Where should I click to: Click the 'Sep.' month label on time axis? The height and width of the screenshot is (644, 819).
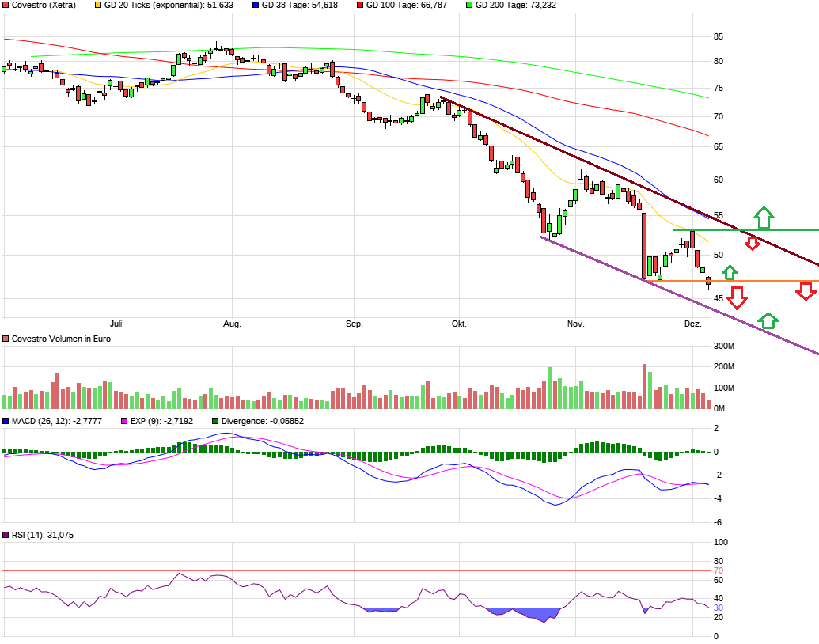tap(355, 324)
